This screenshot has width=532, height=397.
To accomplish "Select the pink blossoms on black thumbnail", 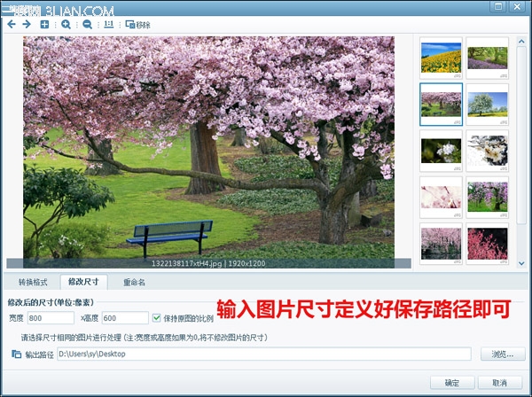I will click(x=488, y=244).
